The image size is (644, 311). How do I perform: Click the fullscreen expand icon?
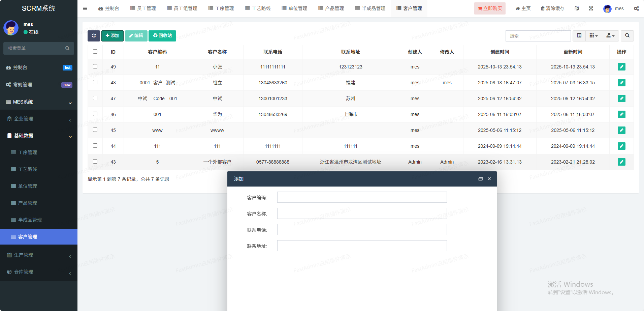point(591,8)
